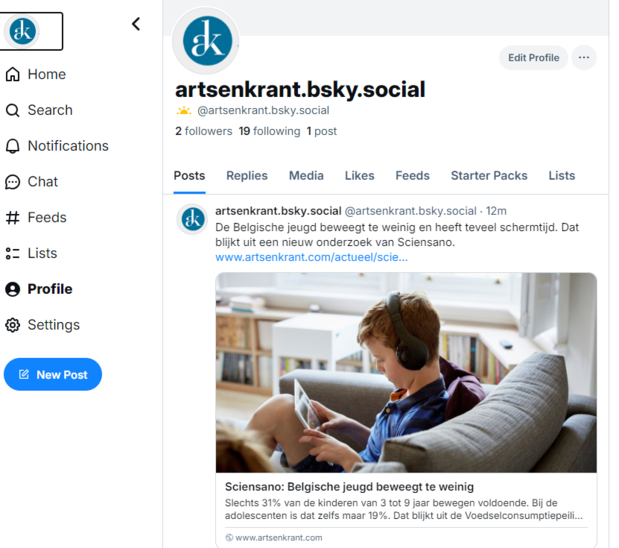
Task: Open Settings gear icon
Action: 13,325
